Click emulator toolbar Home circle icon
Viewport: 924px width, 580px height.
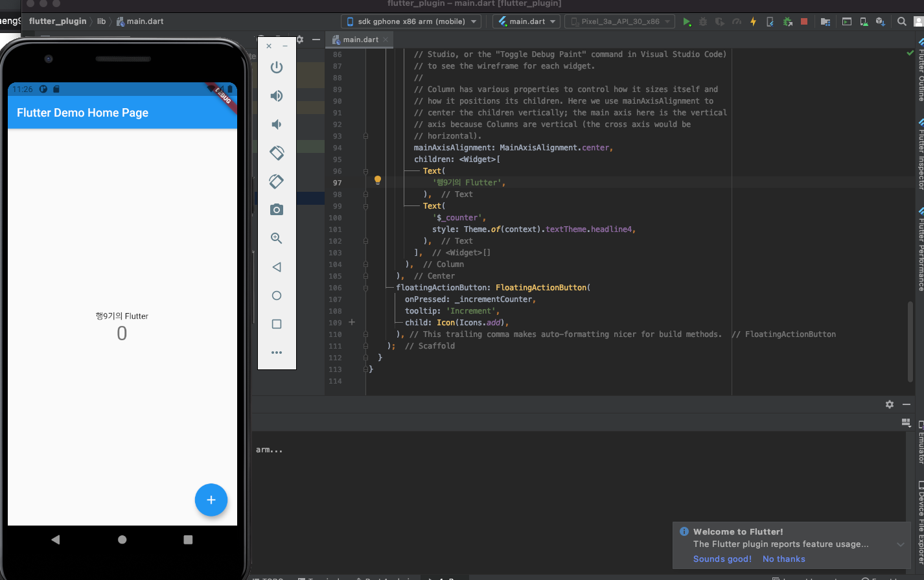(277, 296)
